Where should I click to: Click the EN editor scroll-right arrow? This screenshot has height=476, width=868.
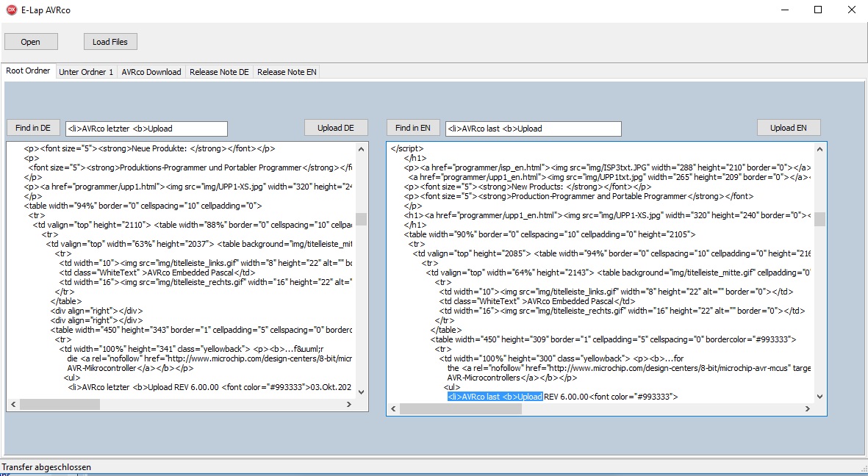coord(808,408)
